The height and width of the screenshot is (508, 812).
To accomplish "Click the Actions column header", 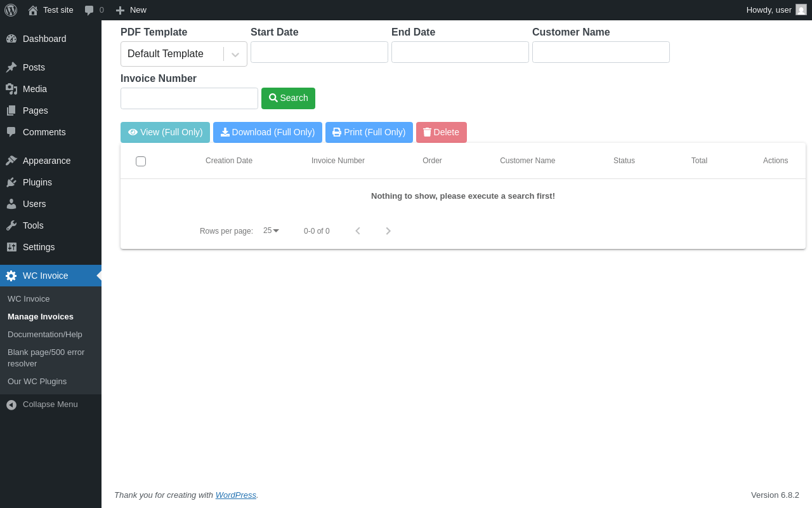I will 776,161.
